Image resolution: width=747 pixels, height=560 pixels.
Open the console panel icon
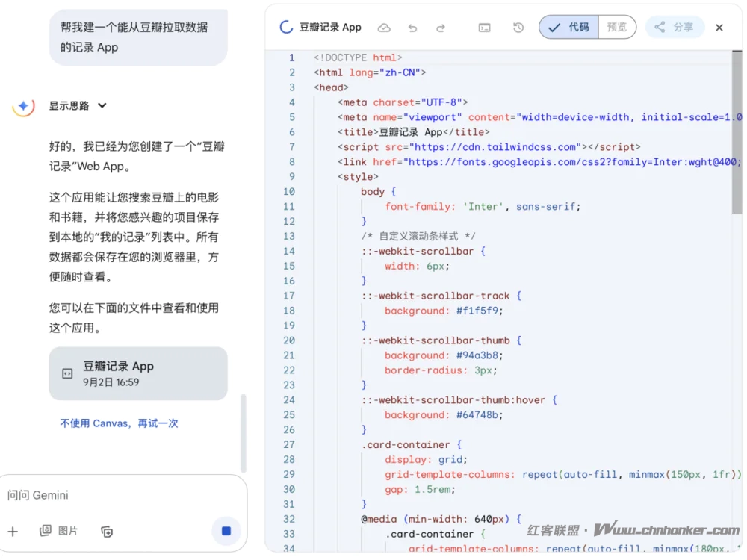(x=485, y=28)
